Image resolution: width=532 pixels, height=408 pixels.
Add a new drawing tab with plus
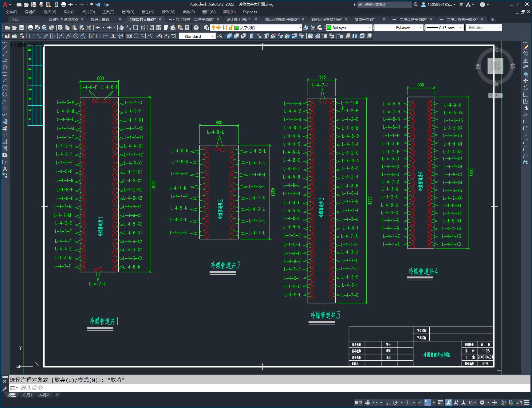493,19
